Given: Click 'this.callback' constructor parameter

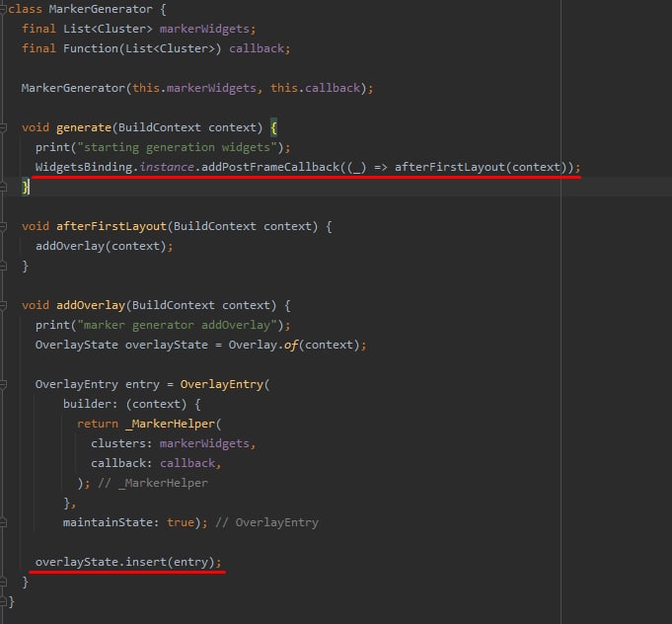Looking at the screenshot, I should [x=316, y=88].
